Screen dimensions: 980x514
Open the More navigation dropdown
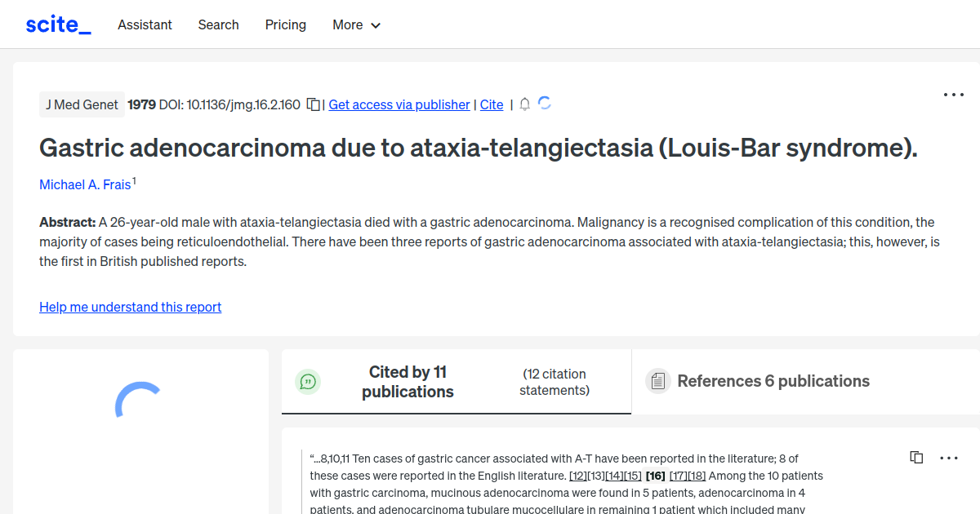click(x=356, y=24)
